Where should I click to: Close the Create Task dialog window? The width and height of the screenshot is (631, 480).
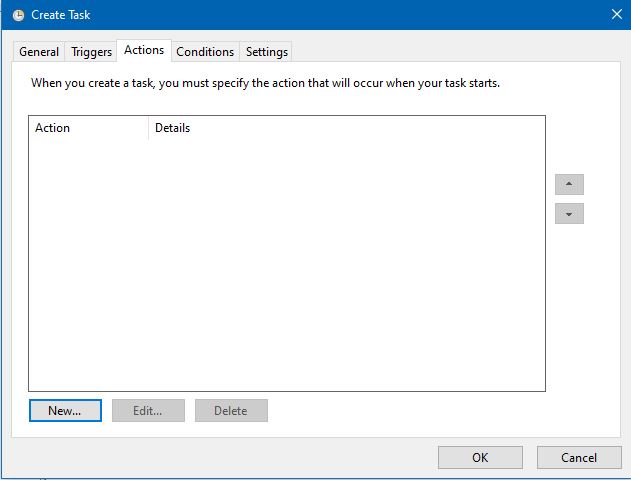(x=615, y=15)
